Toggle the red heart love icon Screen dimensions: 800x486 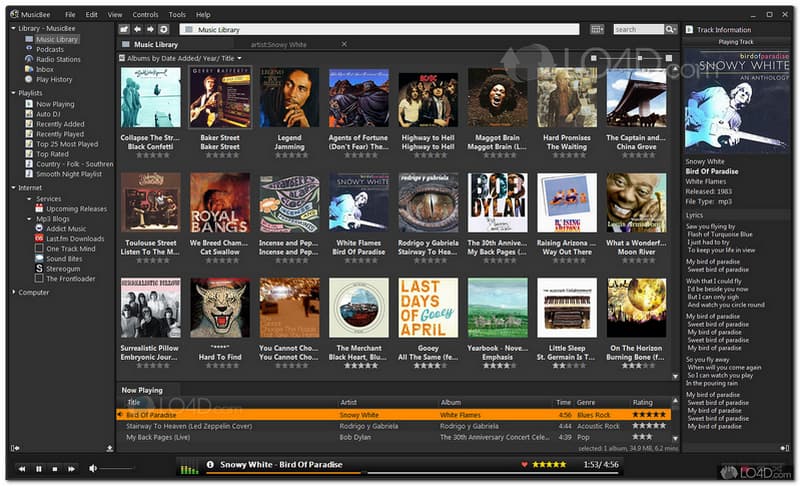(524, 465)
